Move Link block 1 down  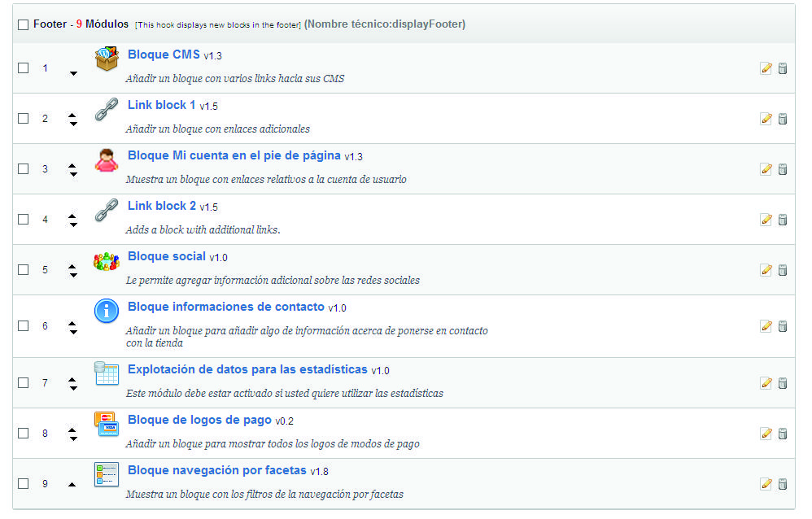pyautogui.click(x=73, y=124)
